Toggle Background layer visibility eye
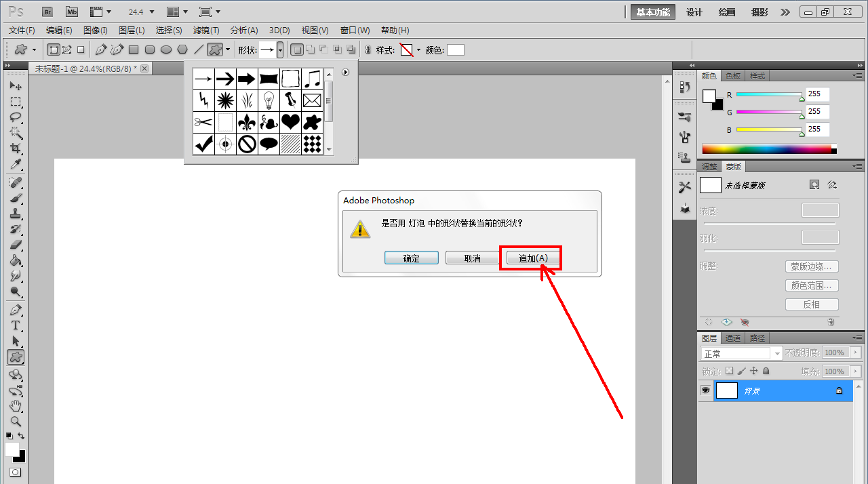The image size is (868, 484). (706, 391)
